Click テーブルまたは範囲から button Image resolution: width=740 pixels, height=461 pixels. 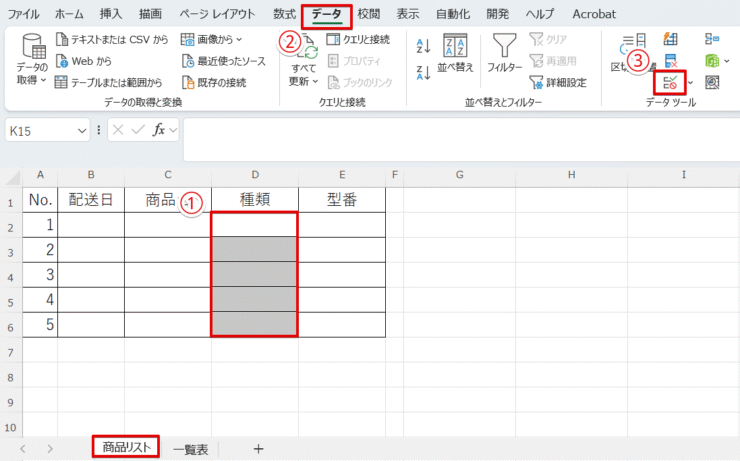coord(109,83)
